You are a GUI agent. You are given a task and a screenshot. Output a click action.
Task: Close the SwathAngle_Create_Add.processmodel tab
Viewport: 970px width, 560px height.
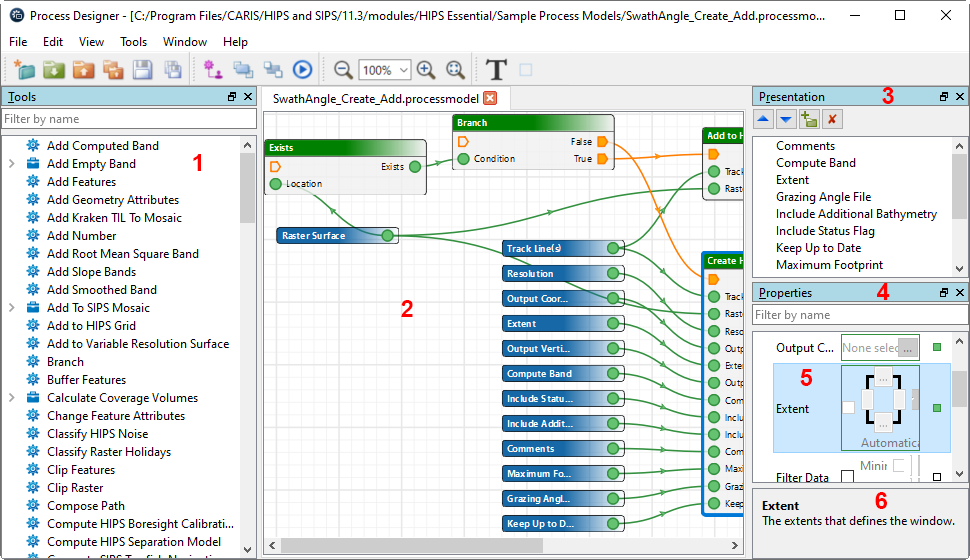[490, 98]
